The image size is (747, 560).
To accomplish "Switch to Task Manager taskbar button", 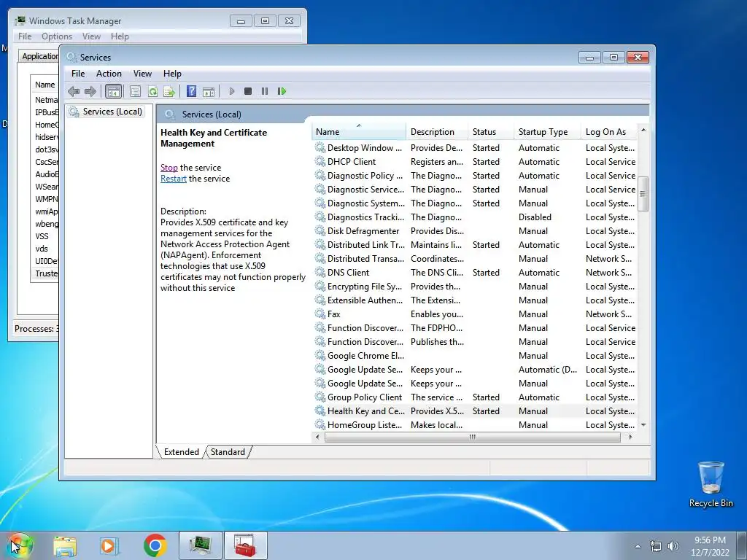I will coord(200,545).
